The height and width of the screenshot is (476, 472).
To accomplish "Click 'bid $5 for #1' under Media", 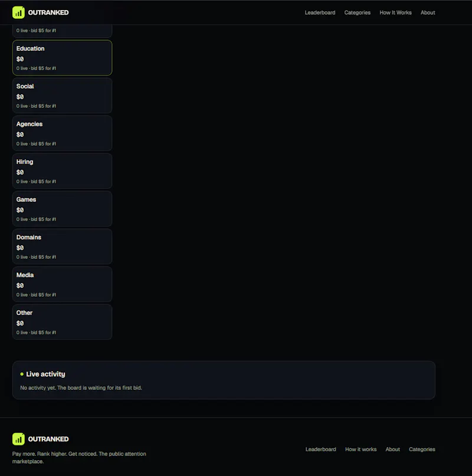I will 44,295.
